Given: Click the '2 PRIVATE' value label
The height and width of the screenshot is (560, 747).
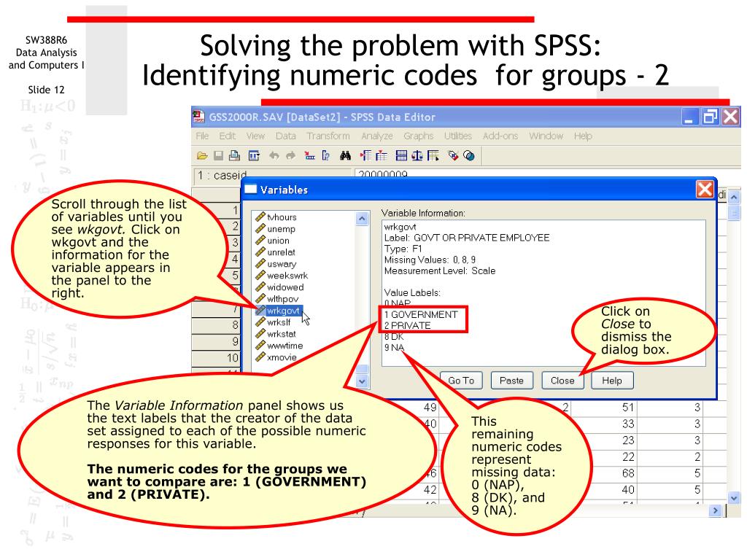Looking at the screenshot, I should coord(408,326).
